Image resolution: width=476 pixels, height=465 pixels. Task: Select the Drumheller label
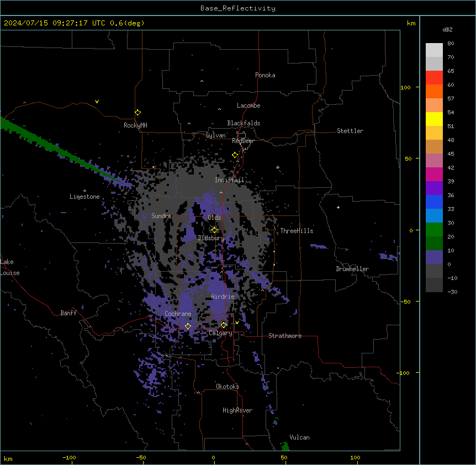(352, 269)
